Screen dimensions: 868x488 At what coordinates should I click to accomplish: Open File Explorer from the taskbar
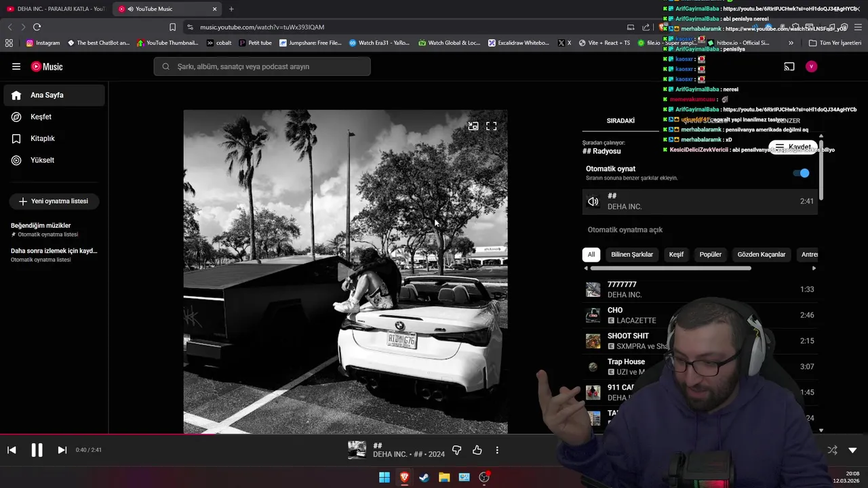(x=444, y=477)
